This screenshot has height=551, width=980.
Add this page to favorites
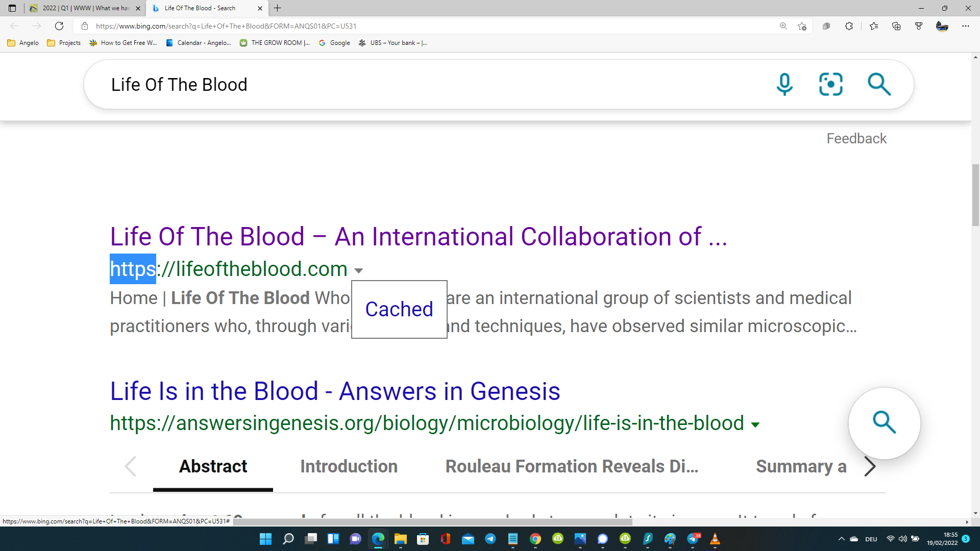click(x=802, y=26)
